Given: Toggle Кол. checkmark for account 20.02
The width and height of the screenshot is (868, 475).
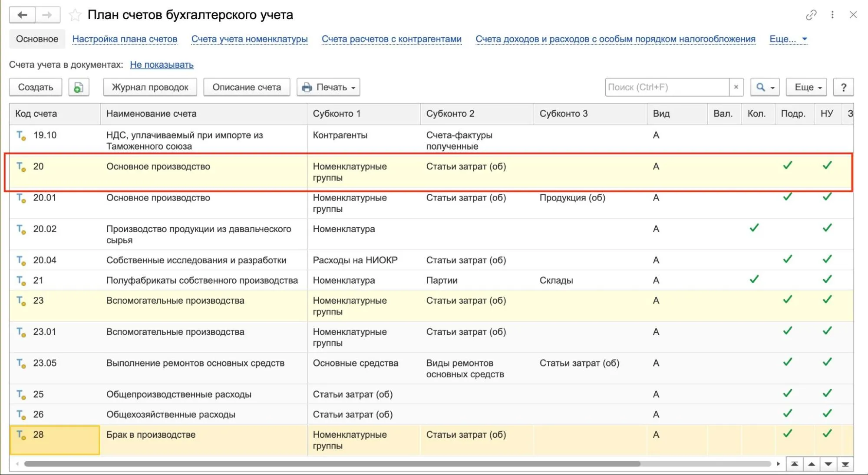Looking at the screenshot, I should pyautogui.click(x=754, y=228).
